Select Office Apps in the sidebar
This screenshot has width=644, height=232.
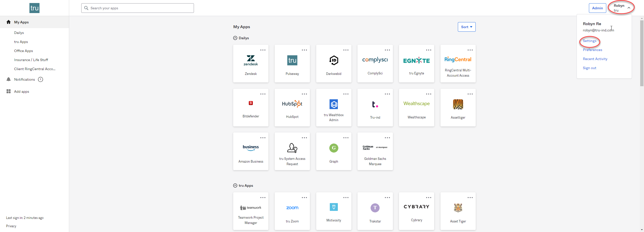[23, 51]
